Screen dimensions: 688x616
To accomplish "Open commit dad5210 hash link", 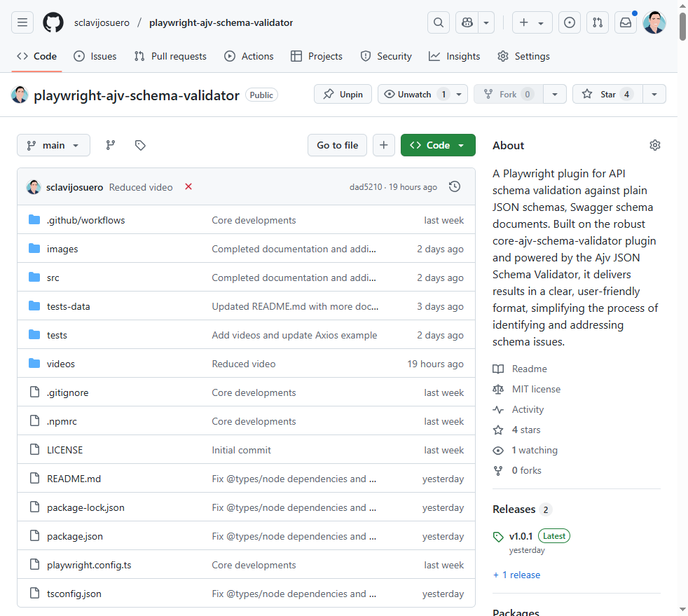I will click(x=366, y=187).
